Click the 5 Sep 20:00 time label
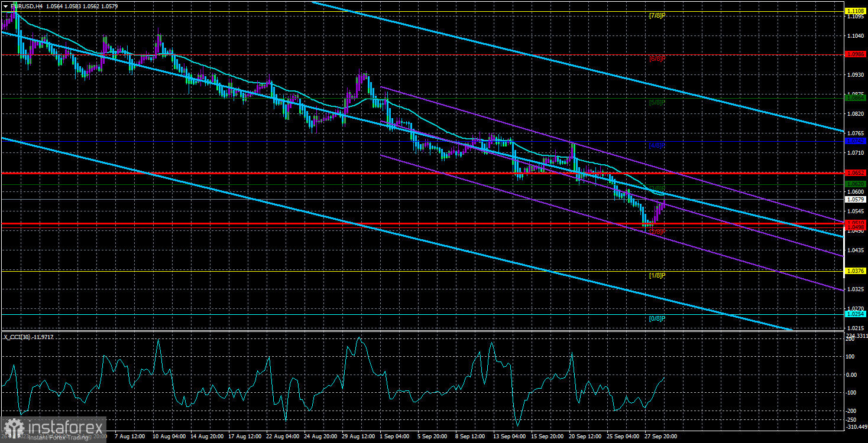The width and height of the screenshot is (868, 443). click(433, 437)
